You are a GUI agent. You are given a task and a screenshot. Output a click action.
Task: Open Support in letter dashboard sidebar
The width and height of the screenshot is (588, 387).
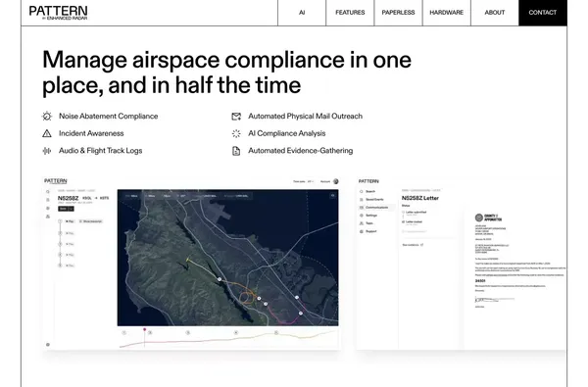pyautogui.click(x=367, y=232)
